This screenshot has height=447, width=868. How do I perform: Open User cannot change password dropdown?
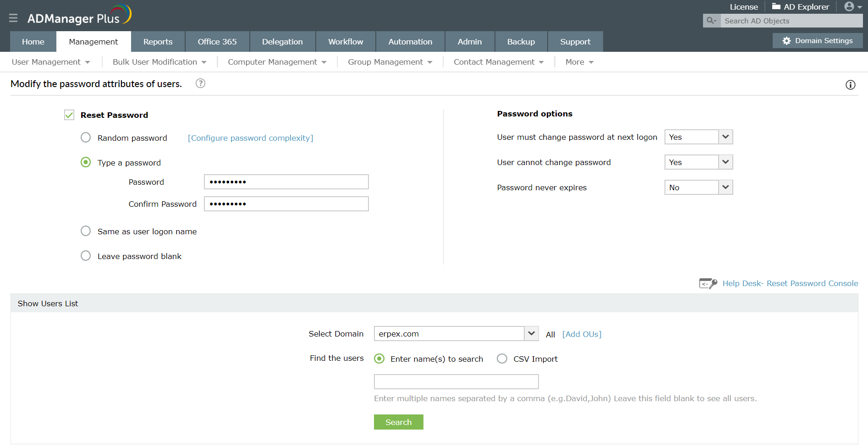[699, 162]
